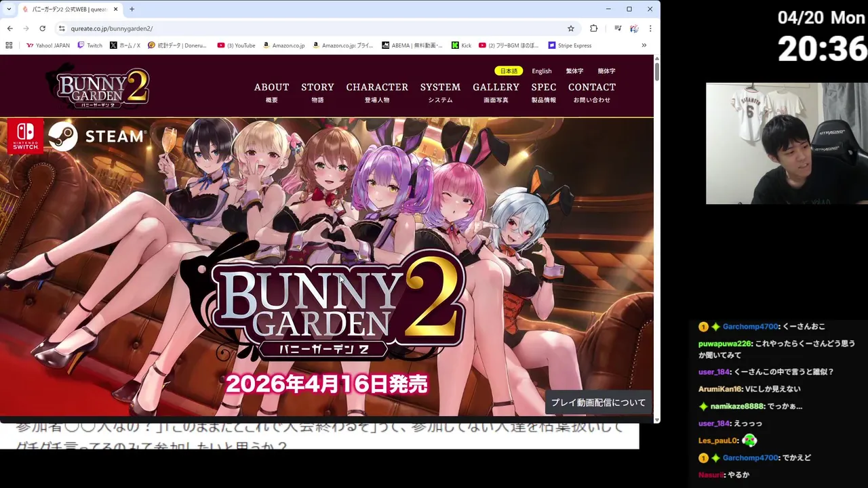Select 日本語 language
This screenshot has width=868, height=488.
pos(509,70)
